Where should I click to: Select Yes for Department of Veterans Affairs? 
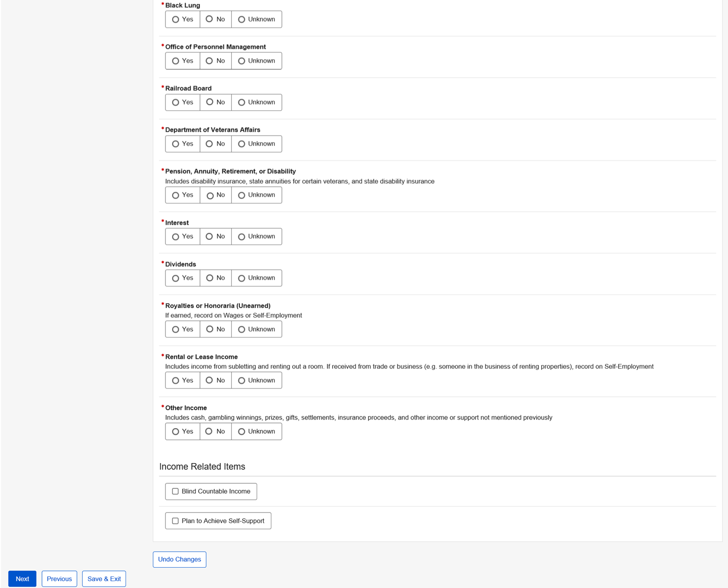coord(176,144)
